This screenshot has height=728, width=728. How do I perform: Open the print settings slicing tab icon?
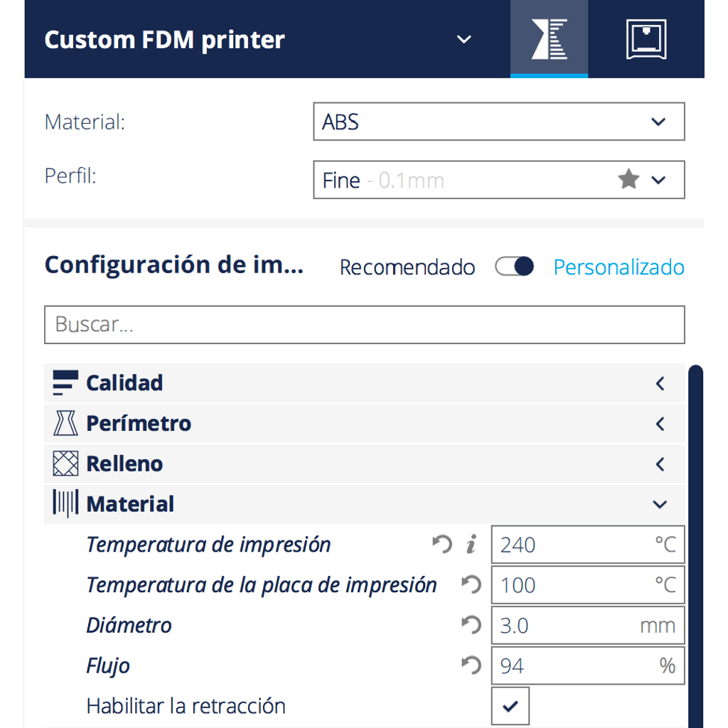pyautogui.click(x=549, y=39)
